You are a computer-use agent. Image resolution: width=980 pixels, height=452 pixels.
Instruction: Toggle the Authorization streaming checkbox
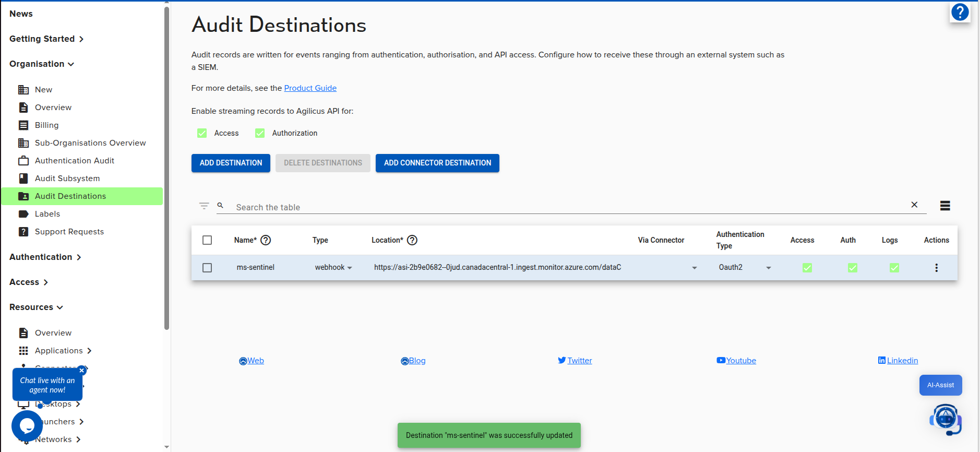pos(260,133)
